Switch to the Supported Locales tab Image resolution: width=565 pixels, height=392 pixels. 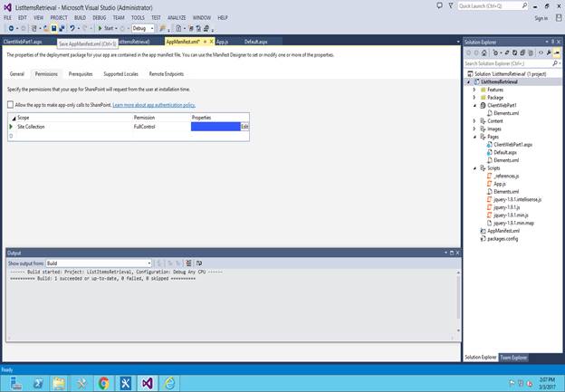coord(120,74)
